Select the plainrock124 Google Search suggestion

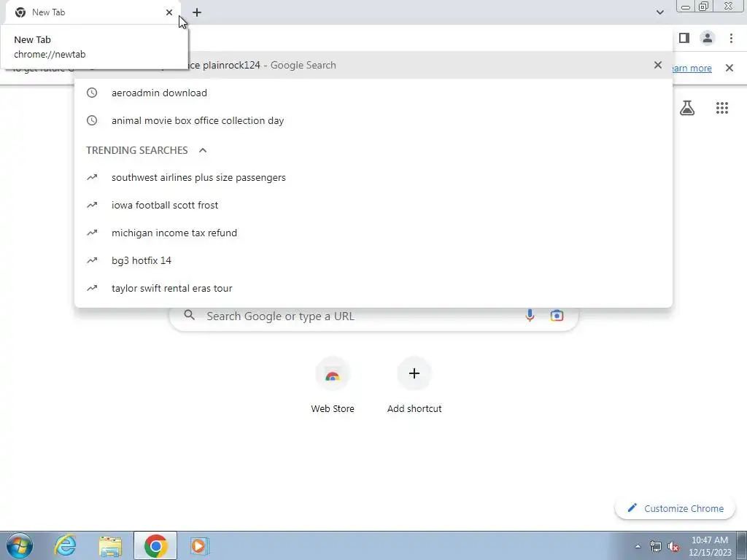tap(373, 65)
